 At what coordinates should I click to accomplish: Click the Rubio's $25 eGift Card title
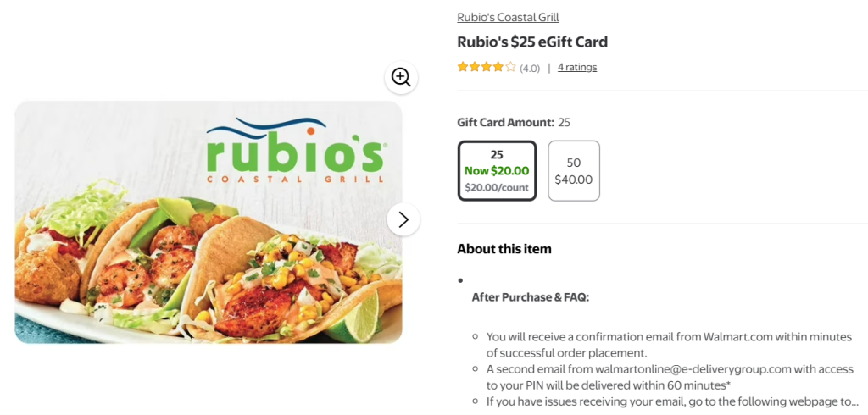532,42
